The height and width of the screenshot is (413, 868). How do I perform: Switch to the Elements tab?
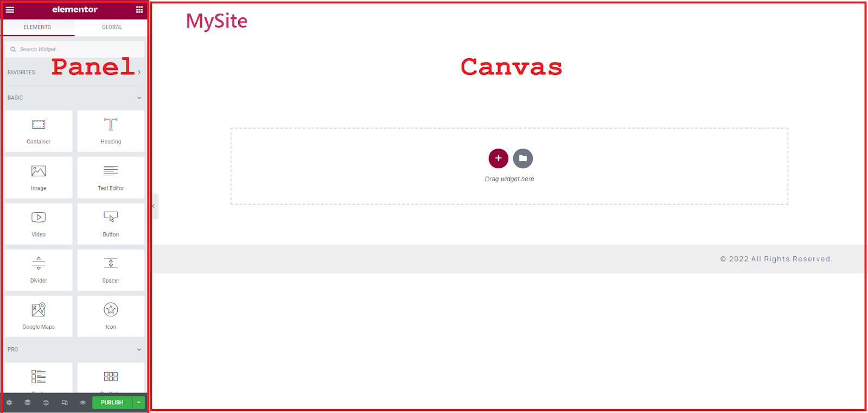(37, 27)
